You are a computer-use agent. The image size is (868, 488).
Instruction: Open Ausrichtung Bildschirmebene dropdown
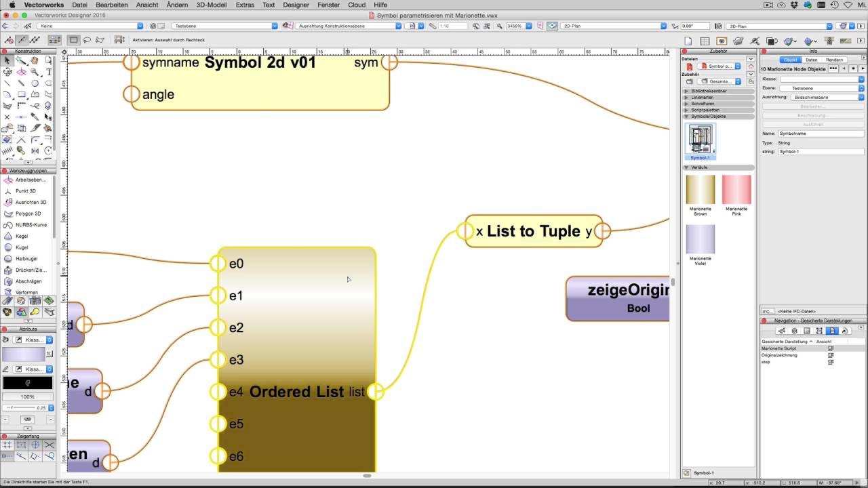click(827, 97)
